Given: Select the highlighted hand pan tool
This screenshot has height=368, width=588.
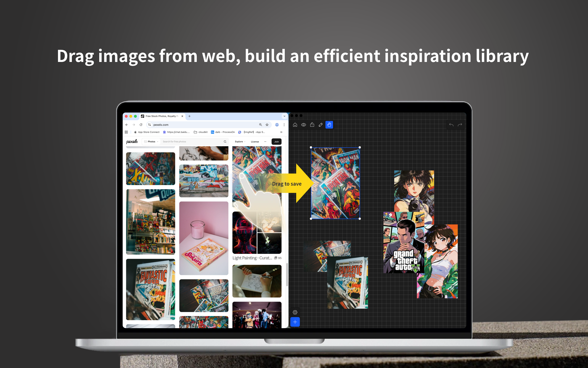Looking at the screenshot, I should 329,125.
